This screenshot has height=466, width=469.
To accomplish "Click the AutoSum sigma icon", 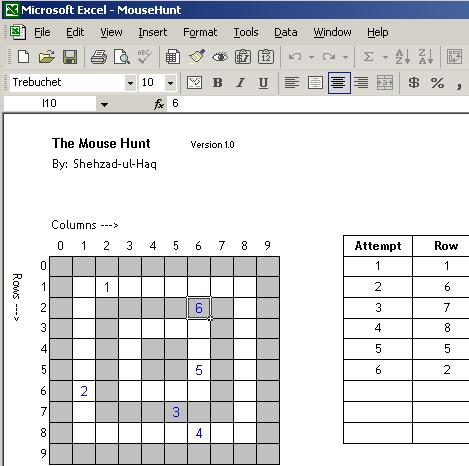I will click(x=368, y=57).
